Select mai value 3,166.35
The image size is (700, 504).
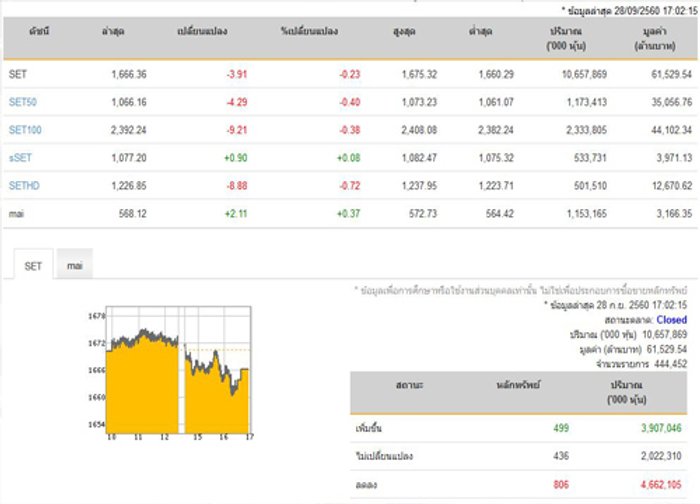click(x=674, y=214)
